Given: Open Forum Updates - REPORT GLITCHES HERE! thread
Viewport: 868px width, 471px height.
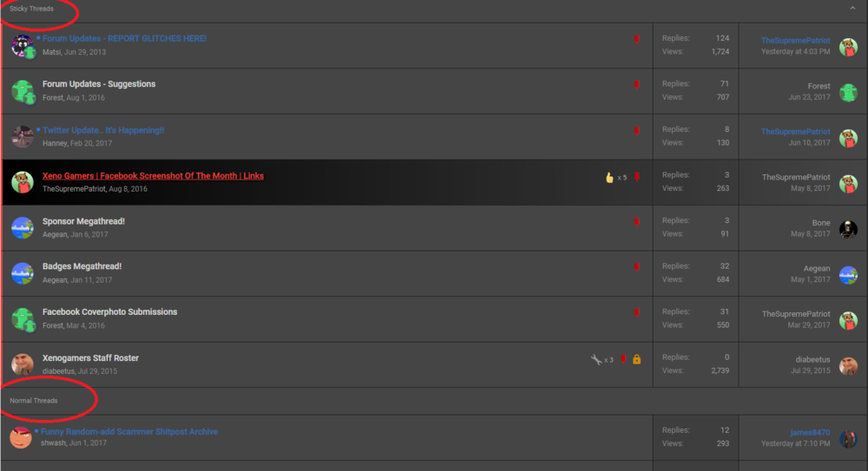Looking at the screenshot, I should (124, 38).
